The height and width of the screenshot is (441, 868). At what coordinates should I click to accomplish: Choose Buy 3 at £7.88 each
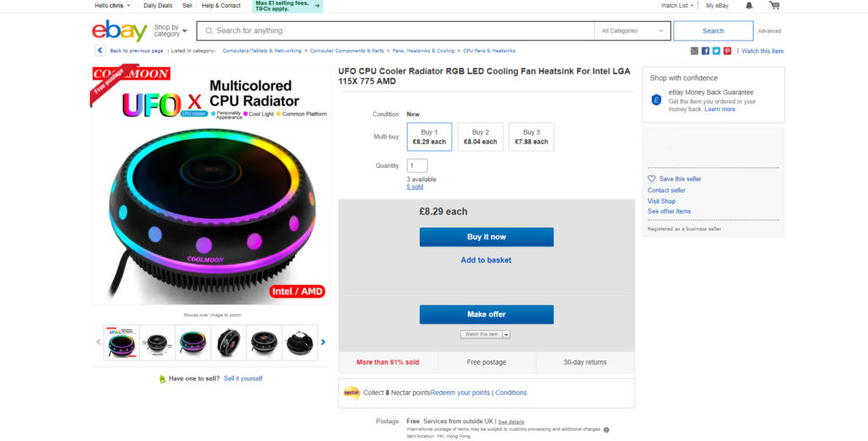(x=531, y=137)
